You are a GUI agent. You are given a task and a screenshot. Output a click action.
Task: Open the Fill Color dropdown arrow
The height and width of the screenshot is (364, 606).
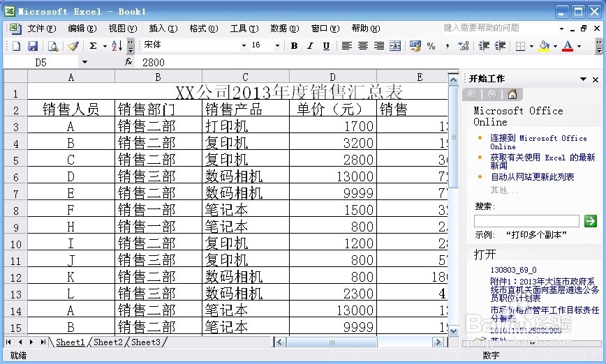pos(555,46)
